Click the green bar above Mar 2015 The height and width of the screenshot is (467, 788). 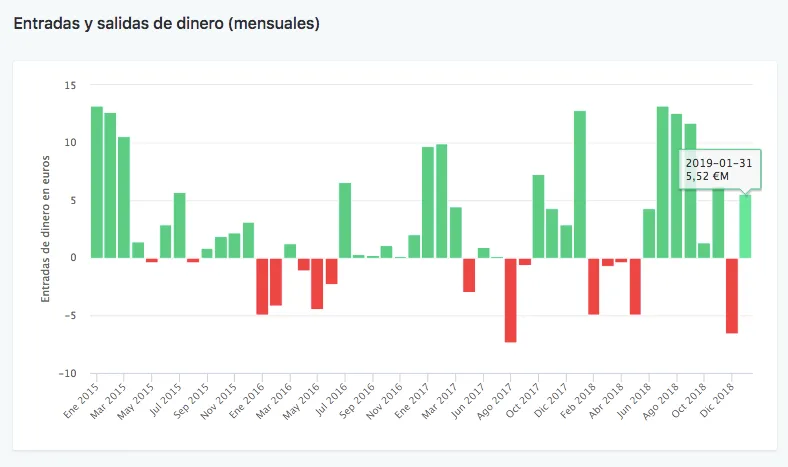click(x=124, y=197)
